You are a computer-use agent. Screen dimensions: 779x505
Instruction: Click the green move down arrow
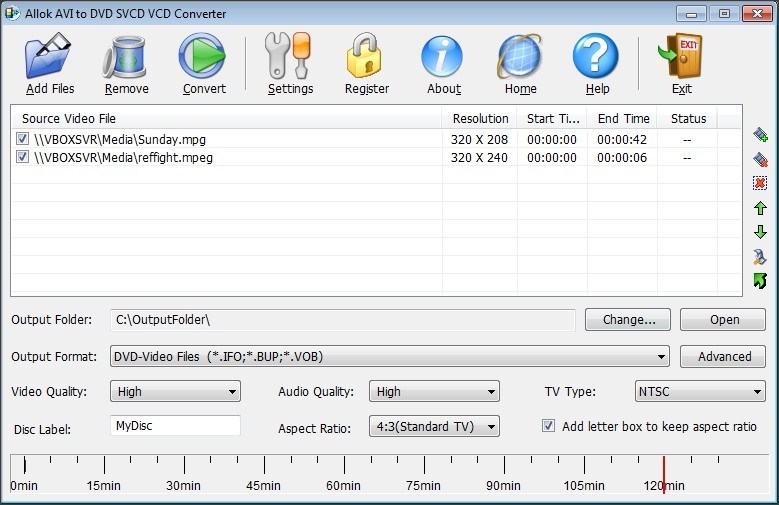tap(760, 232)
